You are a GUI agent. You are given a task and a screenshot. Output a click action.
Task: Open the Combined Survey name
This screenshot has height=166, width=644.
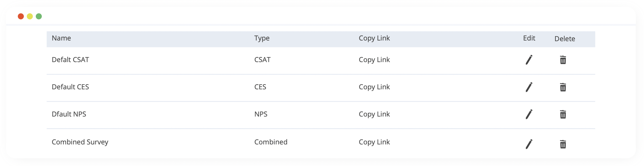[x=80, y=142]
